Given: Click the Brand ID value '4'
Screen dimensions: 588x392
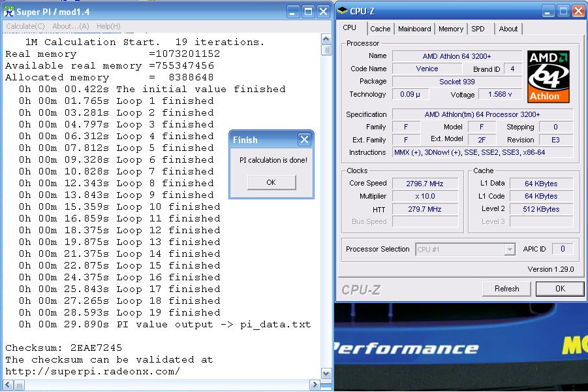Looking at the screenshot, I should click(x=513, y=69).
